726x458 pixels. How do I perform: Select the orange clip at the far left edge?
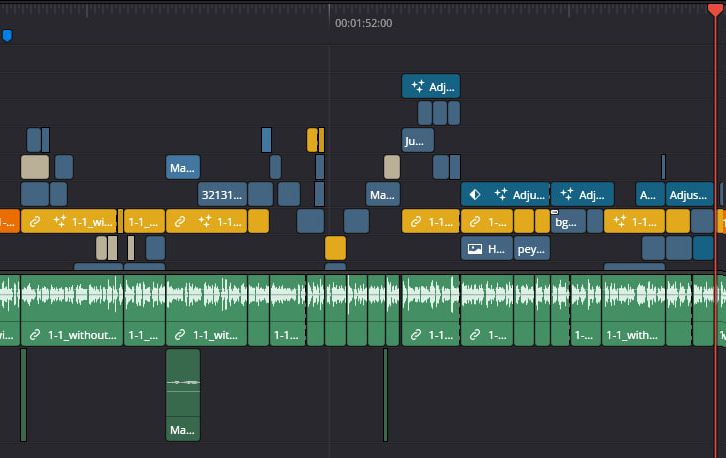[9, 221]
